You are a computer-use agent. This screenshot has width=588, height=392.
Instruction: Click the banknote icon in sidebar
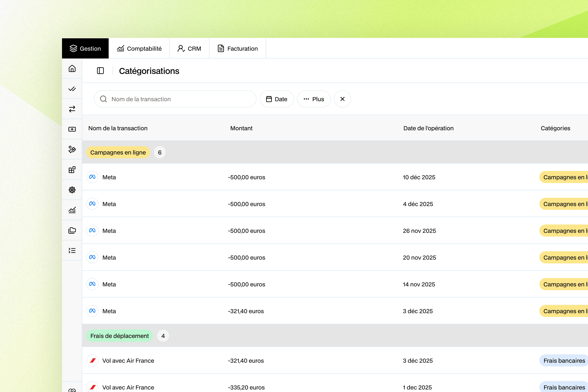coord(72,129)
